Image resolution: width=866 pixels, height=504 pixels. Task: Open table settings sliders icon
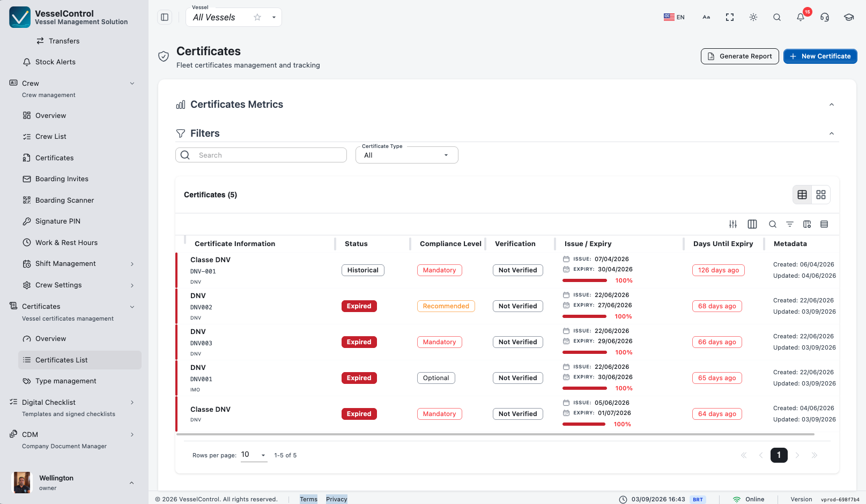(733, 224)
